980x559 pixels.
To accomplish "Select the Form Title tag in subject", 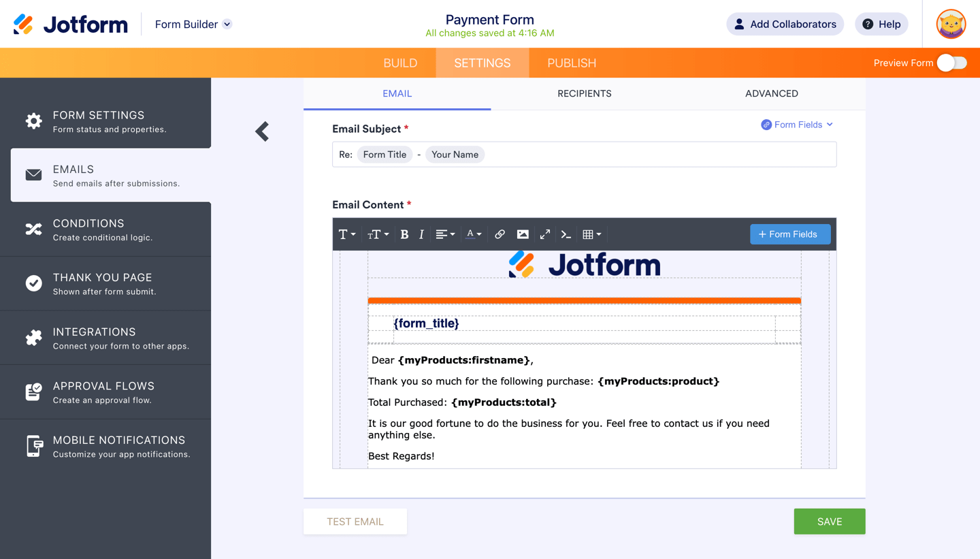I will tap(385, 155).
